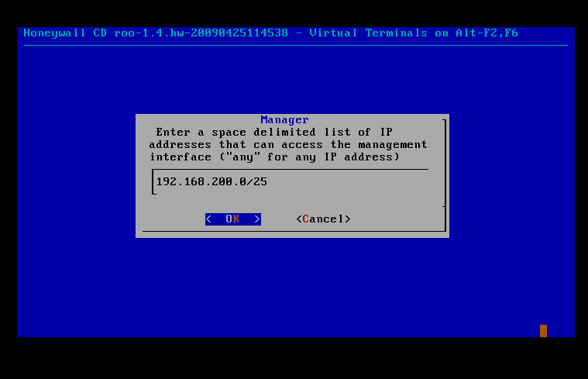Image resolution: width=588 pixels, height=379 pixels.
Task: Click the Manager dialog title
Action: pos(284,120)
